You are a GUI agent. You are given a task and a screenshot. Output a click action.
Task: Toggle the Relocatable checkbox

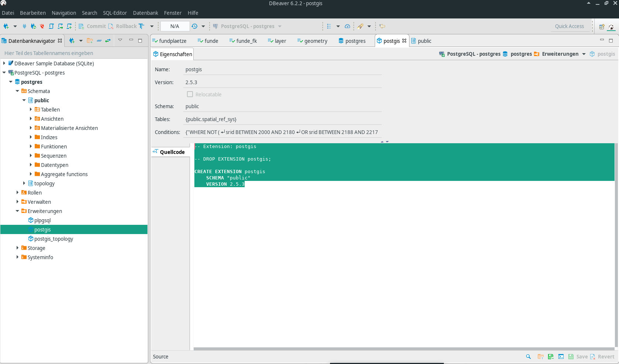tap(190, 94)
